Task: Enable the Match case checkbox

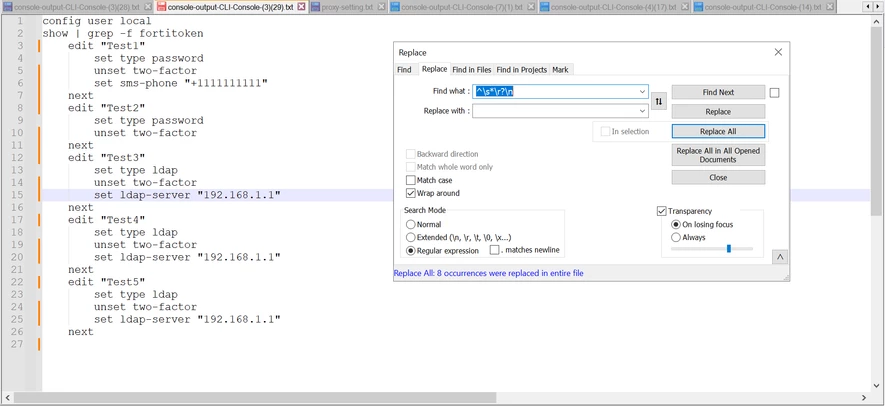Action: pos(410,180)
